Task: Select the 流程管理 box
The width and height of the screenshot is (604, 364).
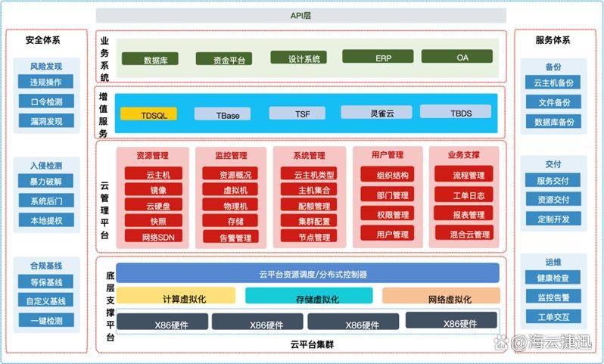Action: (x=464, y=174)
